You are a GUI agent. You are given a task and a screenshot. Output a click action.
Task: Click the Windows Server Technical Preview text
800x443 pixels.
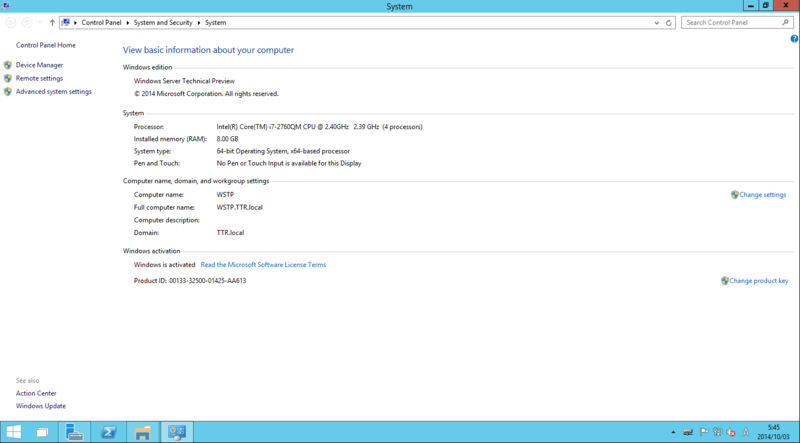pos(184,81)
